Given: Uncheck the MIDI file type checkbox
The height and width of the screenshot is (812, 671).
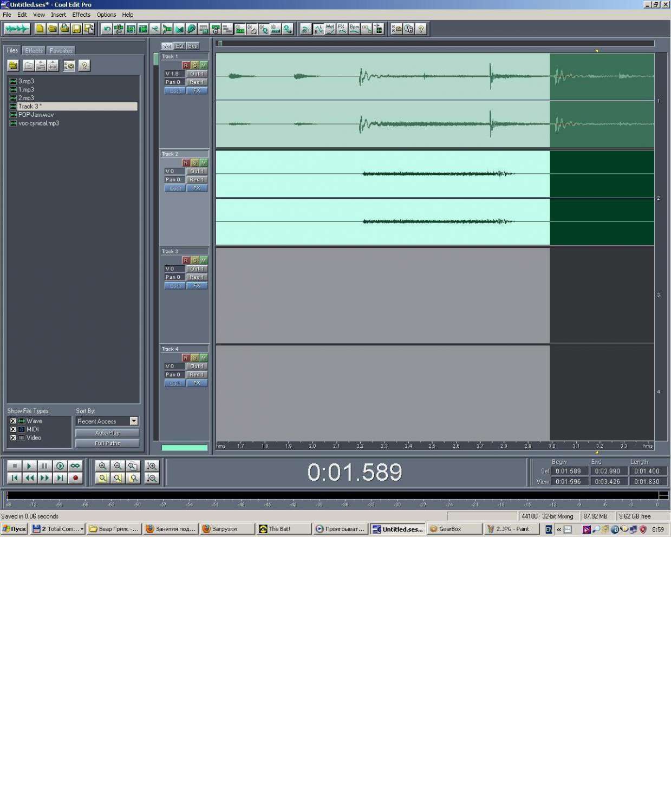Looking at the screenshot, I should (x=13, y=429).
